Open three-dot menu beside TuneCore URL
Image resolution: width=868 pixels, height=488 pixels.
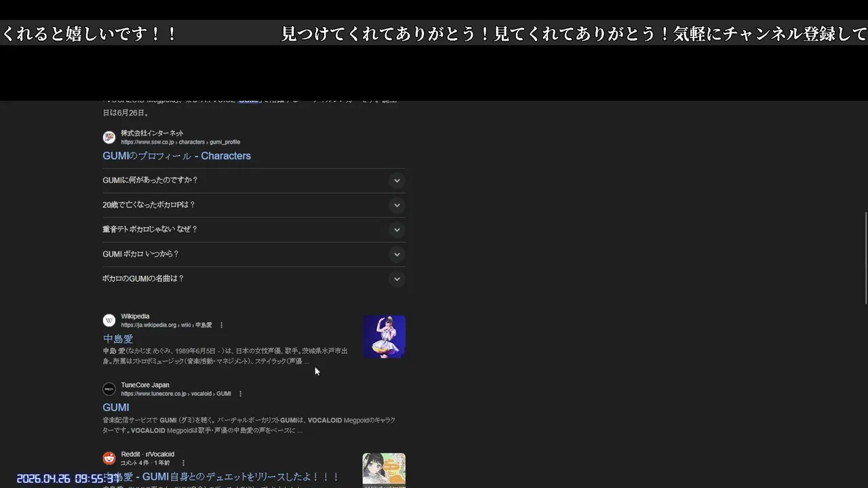point(240,394)
